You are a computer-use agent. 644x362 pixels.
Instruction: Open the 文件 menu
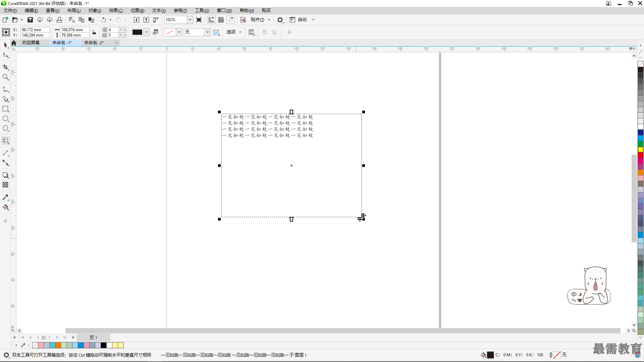10,10
